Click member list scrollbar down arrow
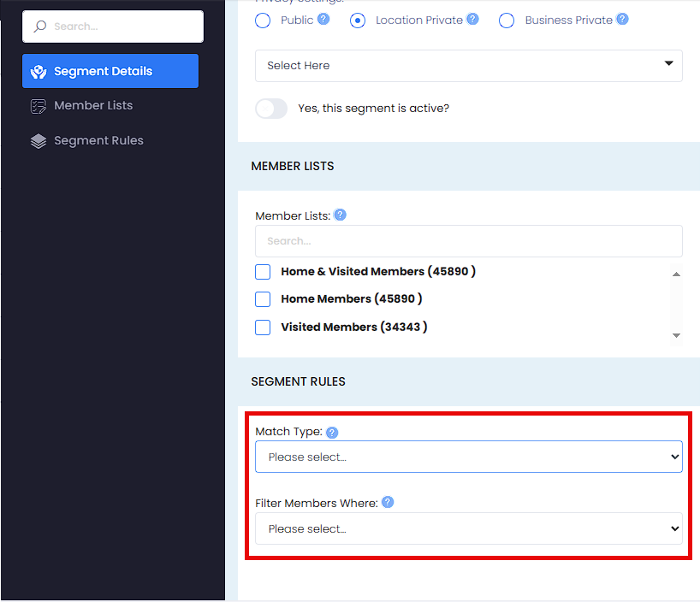 pos(676,335)
